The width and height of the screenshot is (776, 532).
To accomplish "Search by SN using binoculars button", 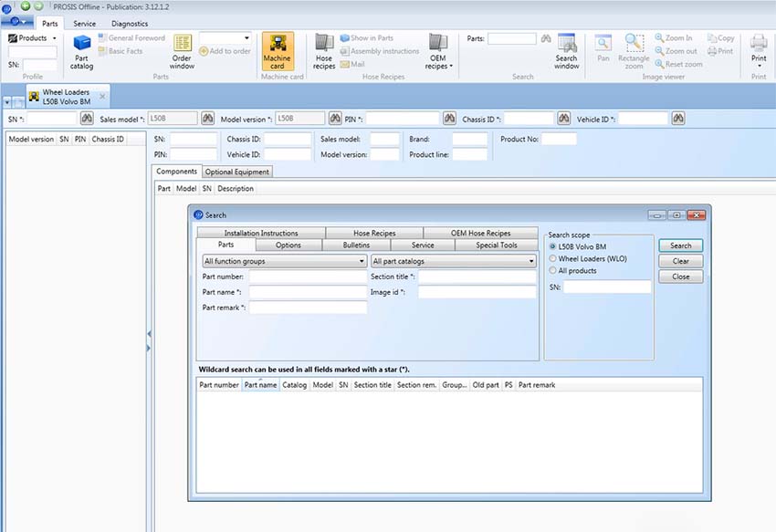I will pyautogui.click(x=87, y=119).
